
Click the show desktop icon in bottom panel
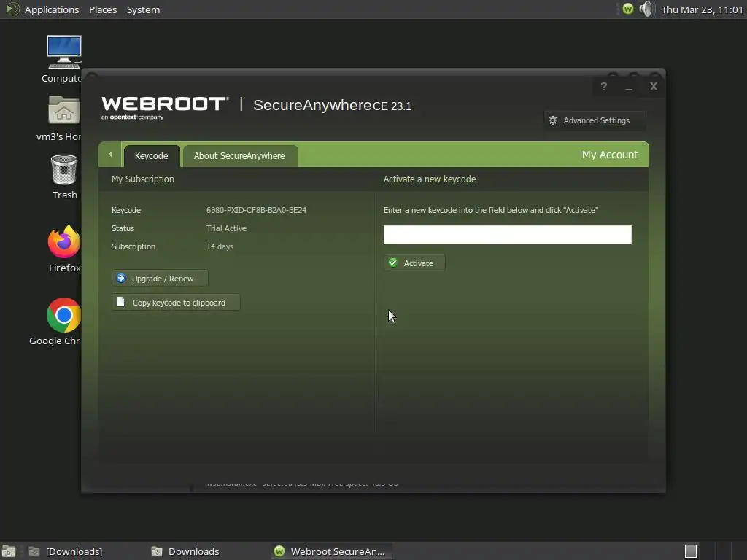[x=9, y=551]
